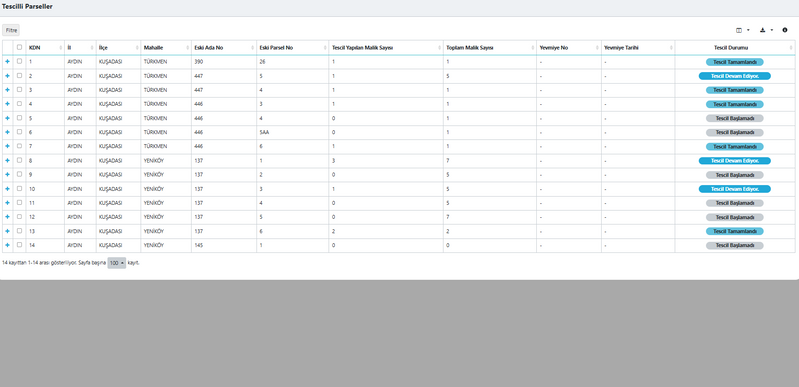This screenshot has width=799, height=387.
Task: Click the plus icon of row 12
Action: click(7, 217)
